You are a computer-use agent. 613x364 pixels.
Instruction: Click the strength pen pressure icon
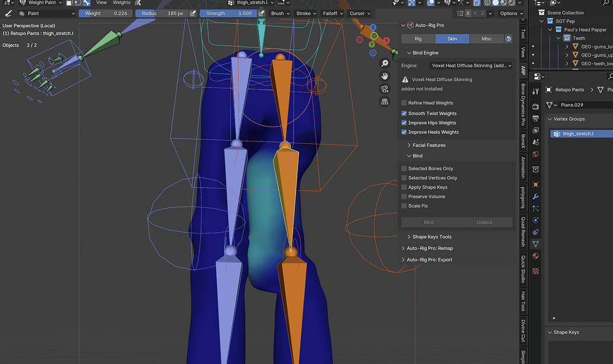click(x=262, y=13)
